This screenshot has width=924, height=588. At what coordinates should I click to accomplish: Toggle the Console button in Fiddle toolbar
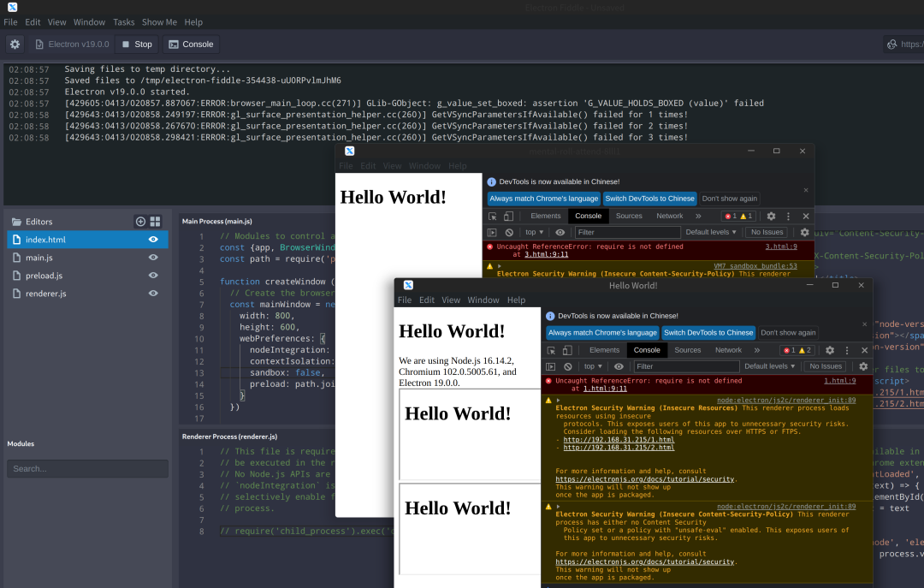[x=191, y=45]
